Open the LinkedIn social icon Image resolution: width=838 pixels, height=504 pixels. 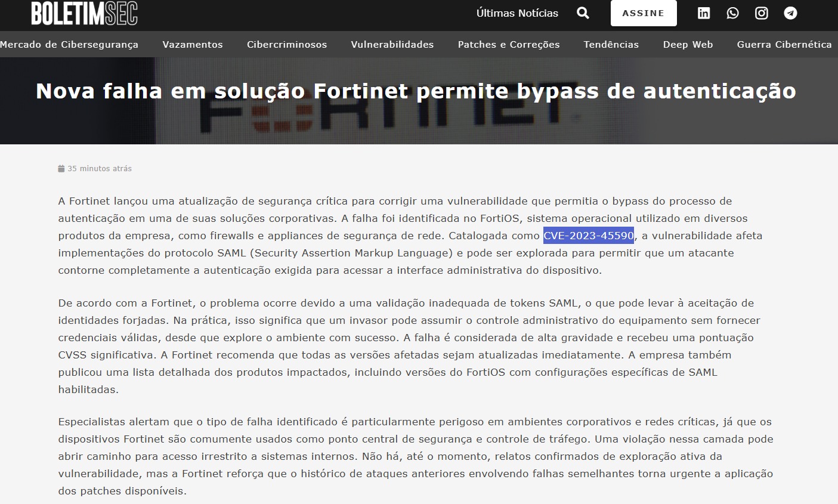(704, 13)
